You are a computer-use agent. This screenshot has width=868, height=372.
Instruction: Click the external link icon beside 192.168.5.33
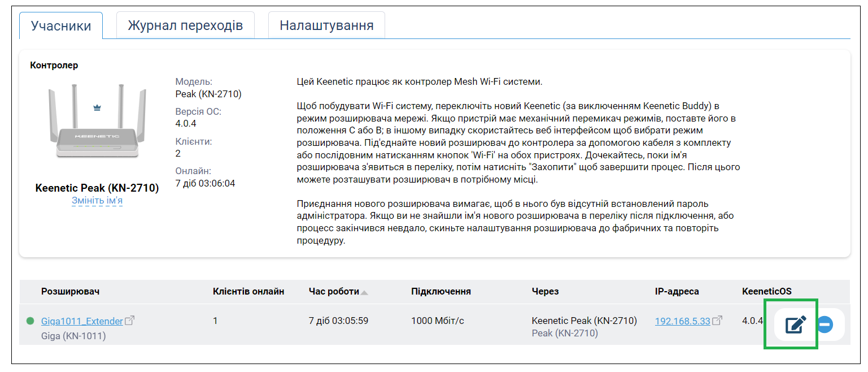tap(717, 321)
